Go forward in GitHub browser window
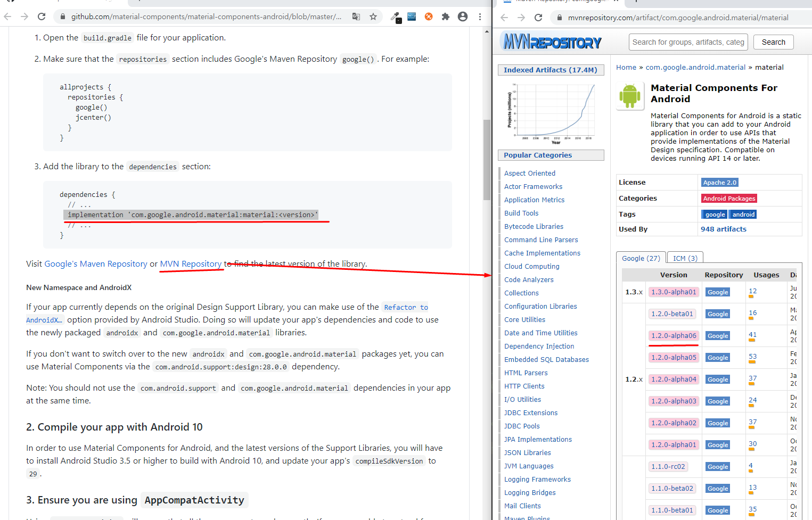Viewport: 812px width, 520px height. (24, 16)
